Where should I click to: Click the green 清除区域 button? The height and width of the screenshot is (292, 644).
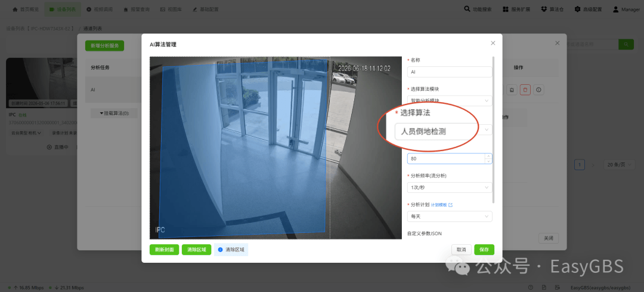196,250
